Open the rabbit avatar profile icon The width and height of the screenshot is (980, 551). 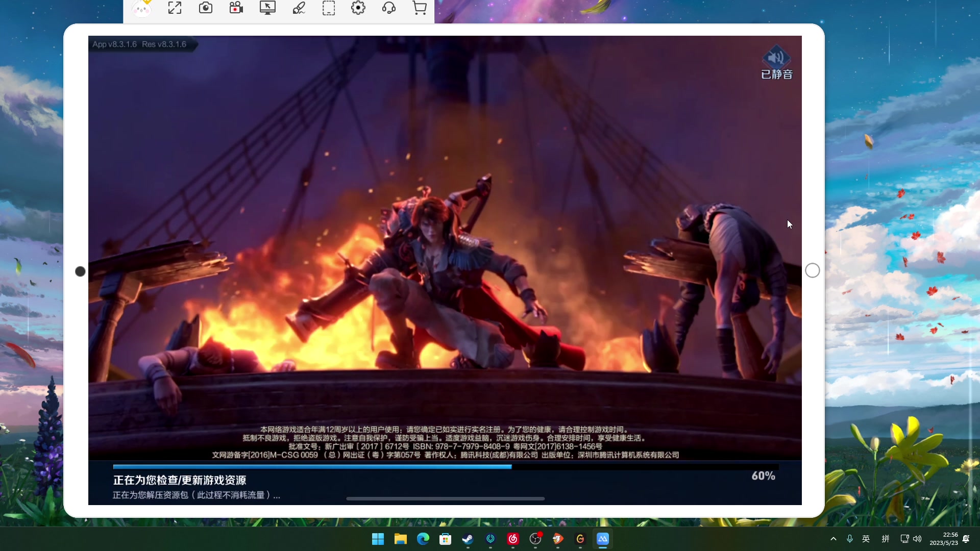tap(141, 8)
